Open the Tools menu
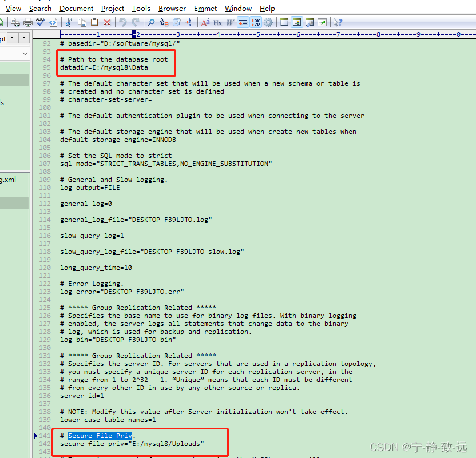 coord(141,9)
